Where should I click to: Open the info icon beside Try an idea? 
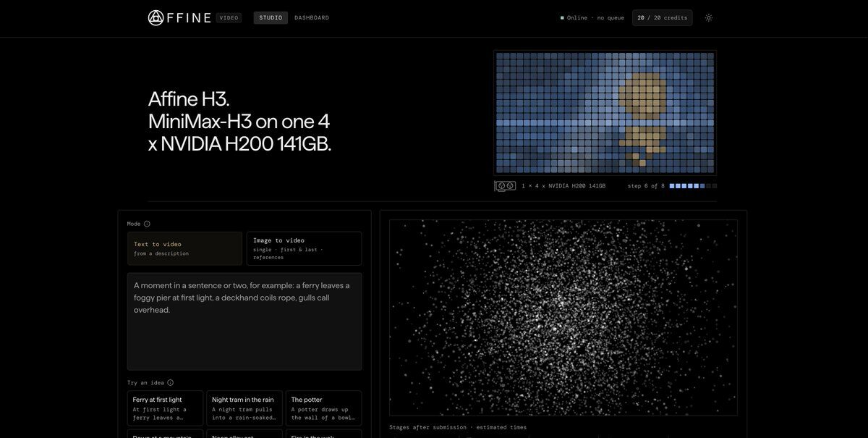(x=170, y=382)
